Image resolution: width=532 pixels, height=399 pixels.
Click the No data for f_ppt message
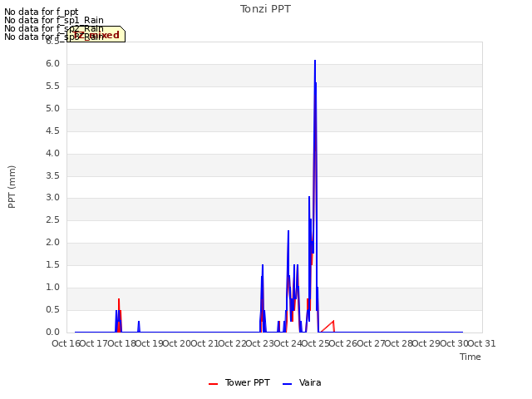click(x=42, y=12)
